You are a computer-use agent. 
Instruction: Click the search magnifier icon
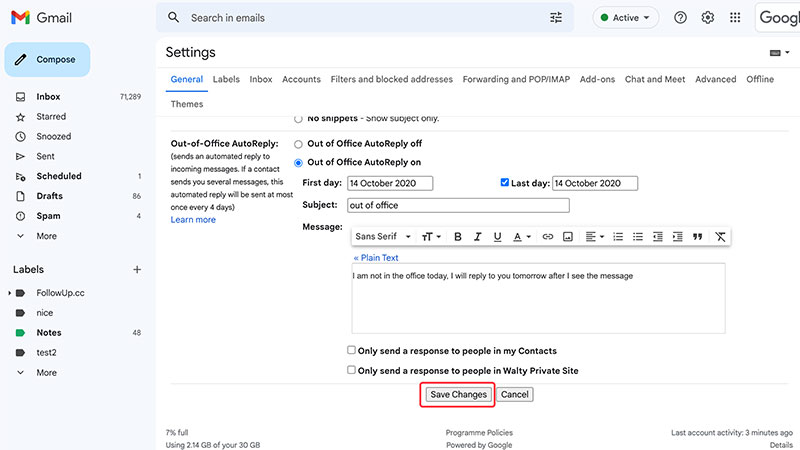pyautogui.click(x=173, y=17)
